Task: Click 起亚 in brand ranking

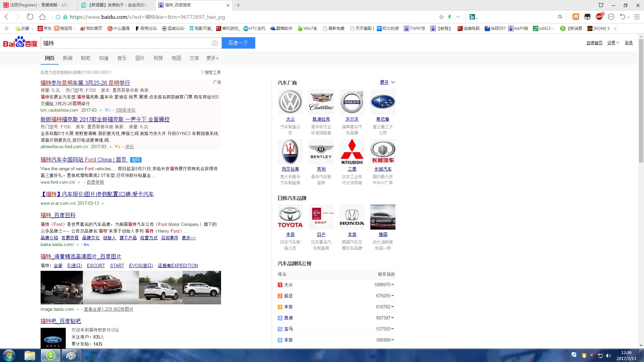Action: tap(288, 296)
